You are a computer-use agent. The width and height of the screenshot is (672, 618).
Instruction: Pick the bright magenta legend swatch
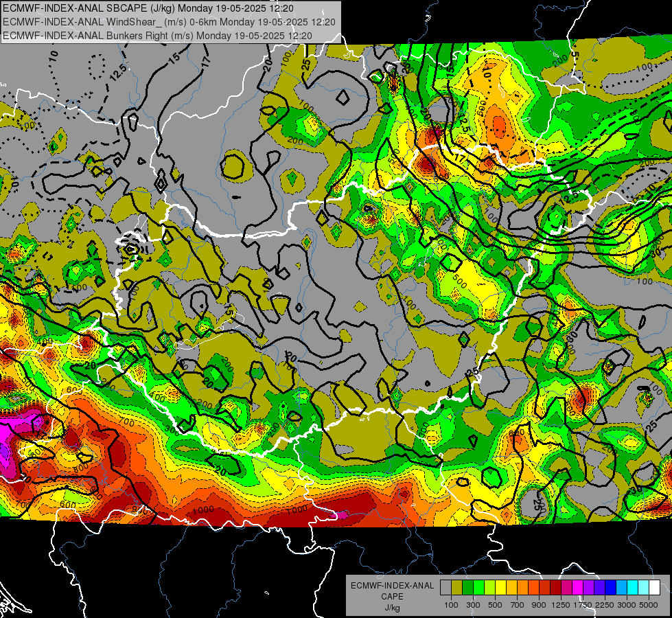pos(577,588)
